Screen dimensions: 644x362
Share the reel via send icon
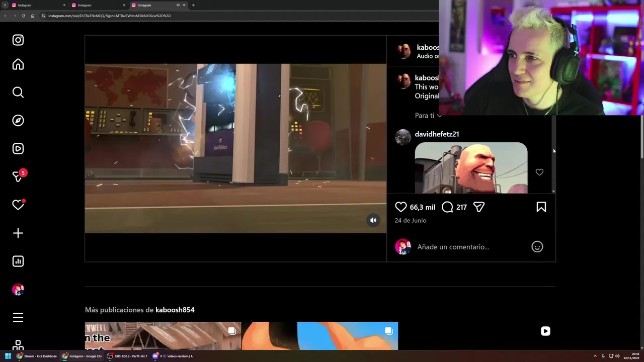479,207
